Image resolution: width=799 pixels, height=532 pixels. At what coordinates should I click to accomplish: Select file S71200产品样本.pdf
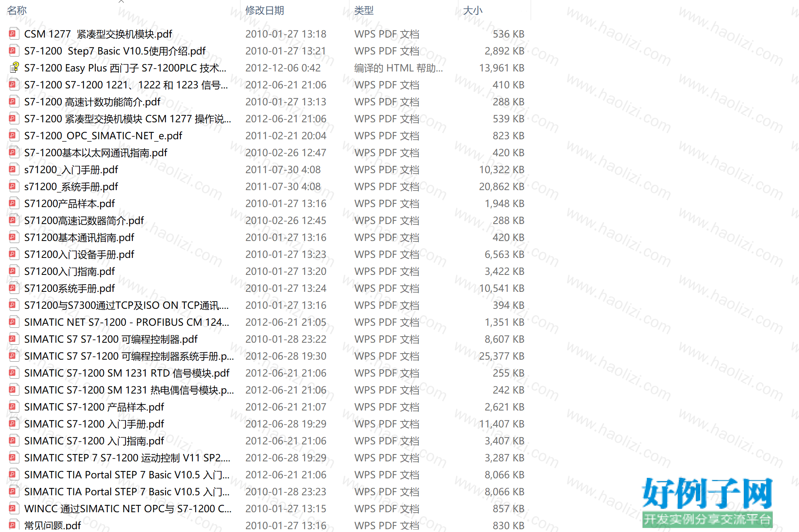click(x=69, y=203)
